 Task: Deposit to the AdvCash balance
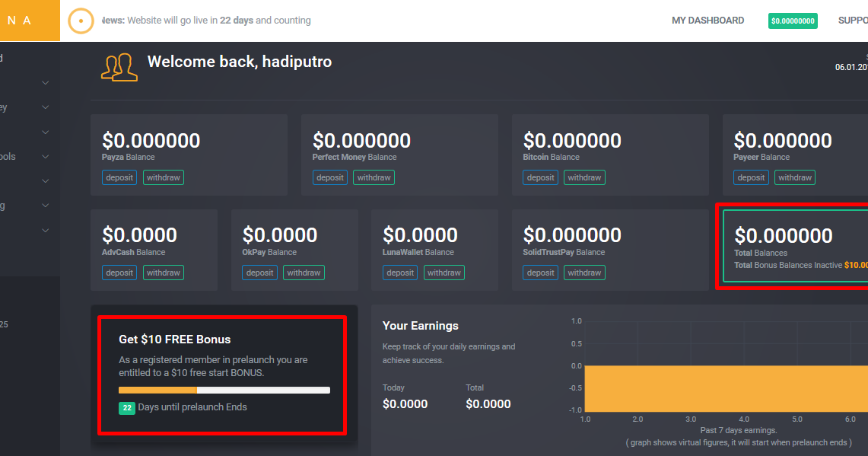pyautogui.click(x=119, y=273)
